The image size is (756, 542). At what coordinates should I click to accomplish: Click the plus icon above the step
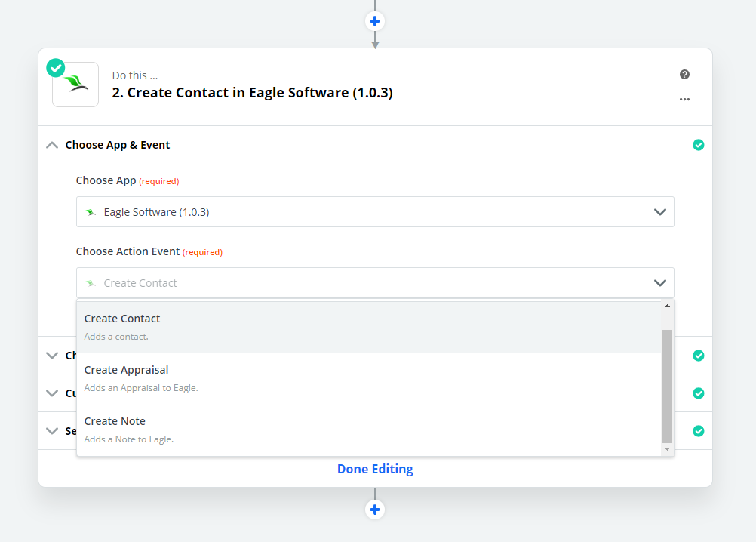pyautogui.click(x=375, y=20)
